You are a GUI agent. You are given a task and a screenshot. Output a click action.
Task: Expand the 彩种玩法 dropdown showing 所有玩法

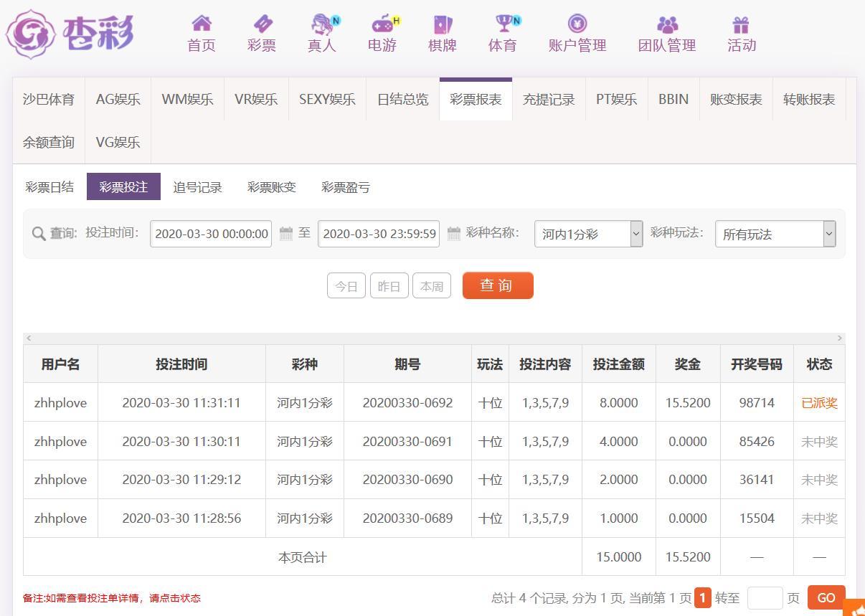coord(775,234)
